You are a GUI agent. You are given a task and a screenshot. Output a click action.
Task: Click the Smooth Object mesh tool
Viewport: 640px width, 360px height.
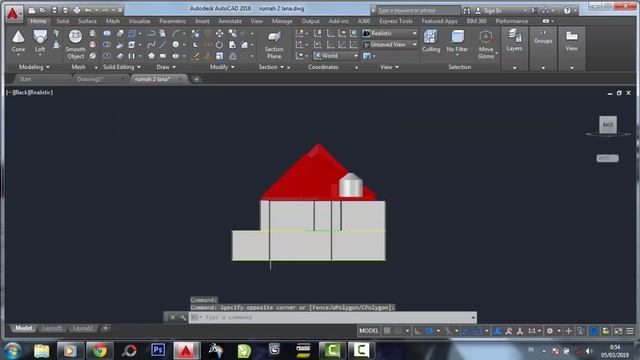pyautogui.click(x=75, y=45)
